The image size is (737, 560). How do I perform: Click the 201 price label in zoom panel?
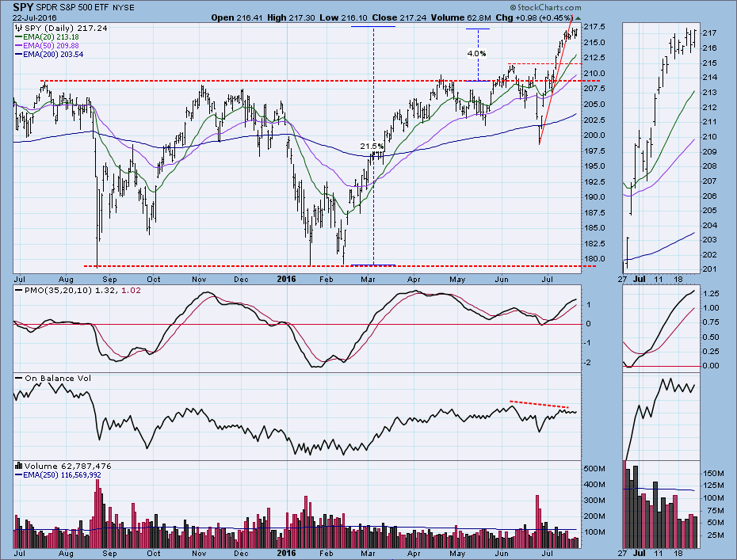click(710, 269)
